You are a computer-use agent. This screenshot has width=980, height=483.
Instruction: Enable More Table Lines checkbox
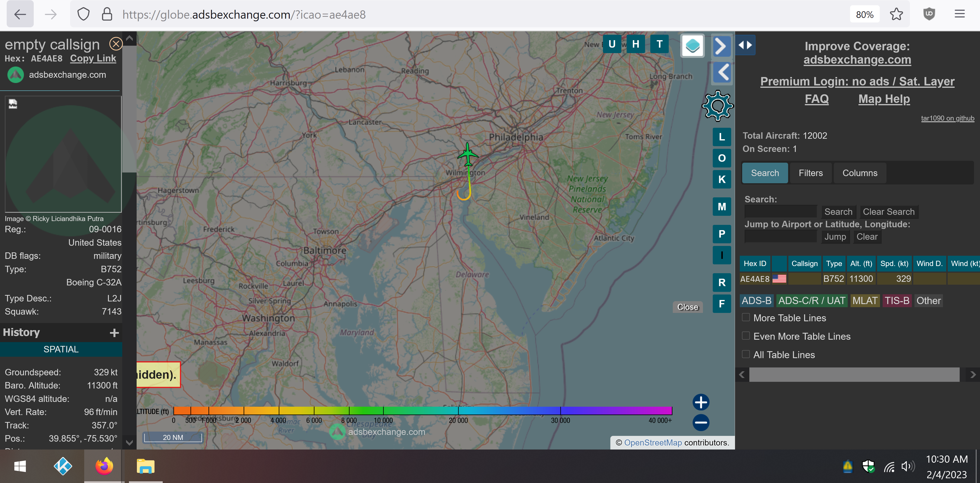tap(746, 317)
